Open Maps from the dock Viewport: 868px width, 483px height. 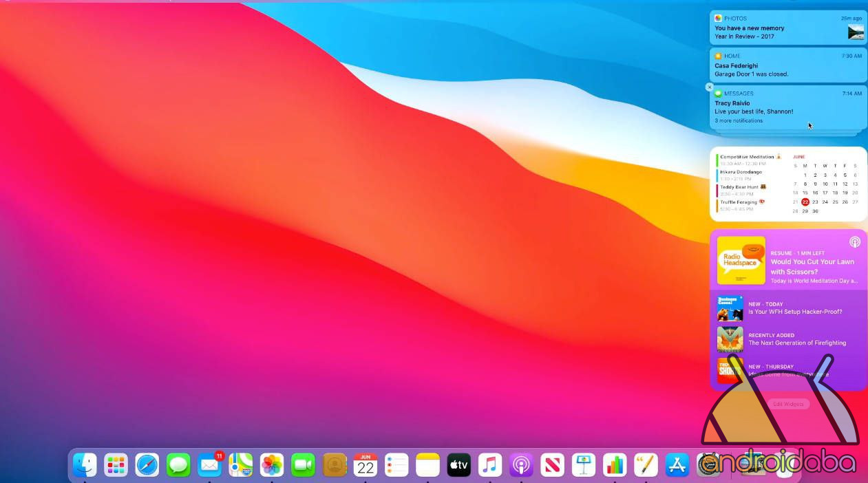point(241,465)
